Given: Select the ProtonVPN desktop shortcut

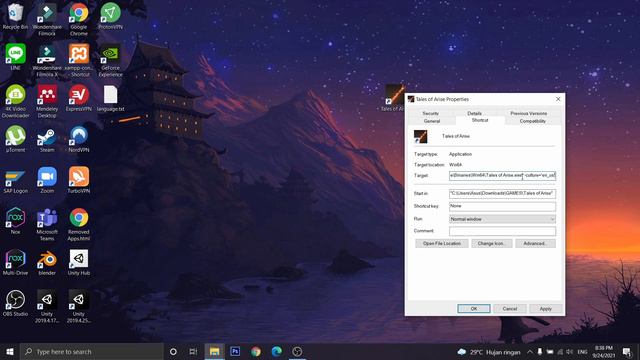Looking at the screenshot, I should pos(110,16).
